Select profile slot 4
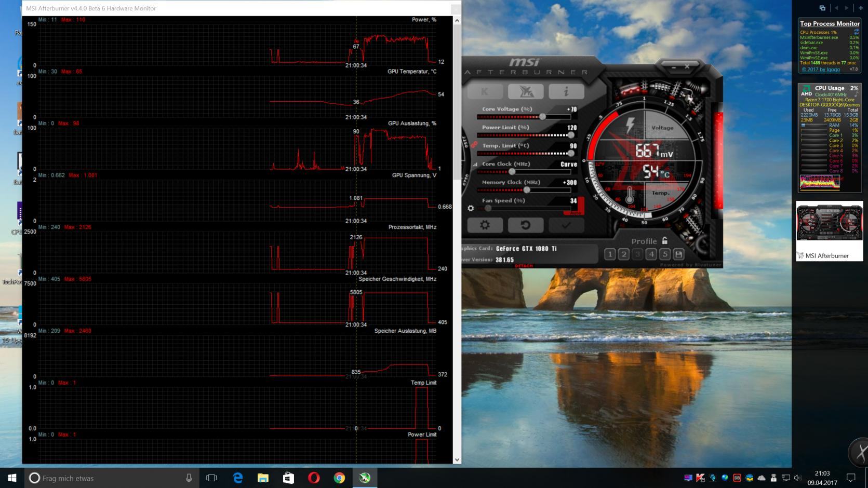Viewport: 868px width, 488px height. click(651, 254)
